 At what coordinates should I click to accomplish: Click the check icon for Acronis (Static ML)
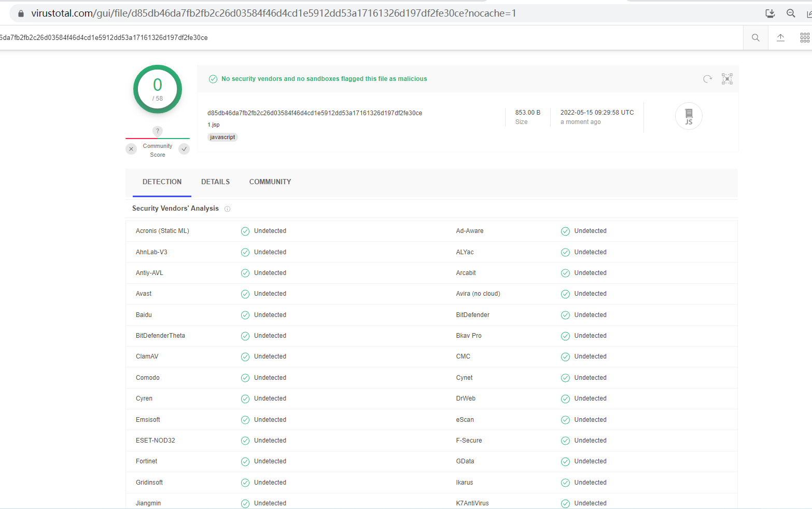point(245,231)
